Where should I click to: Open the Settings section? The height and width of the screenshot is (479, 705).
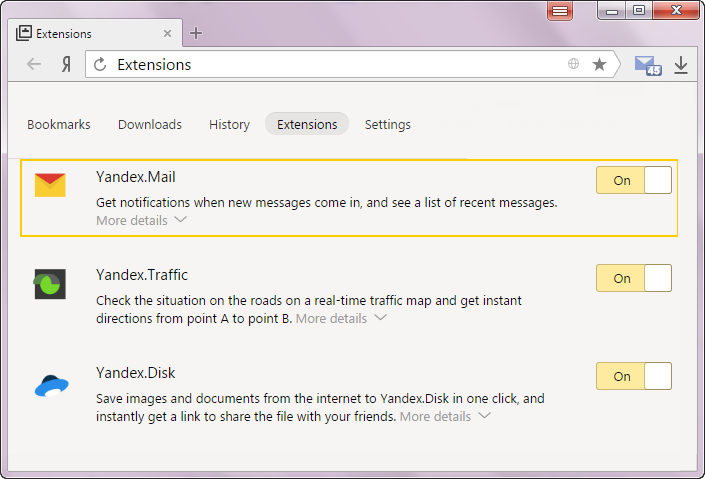[x=388, y=125]
